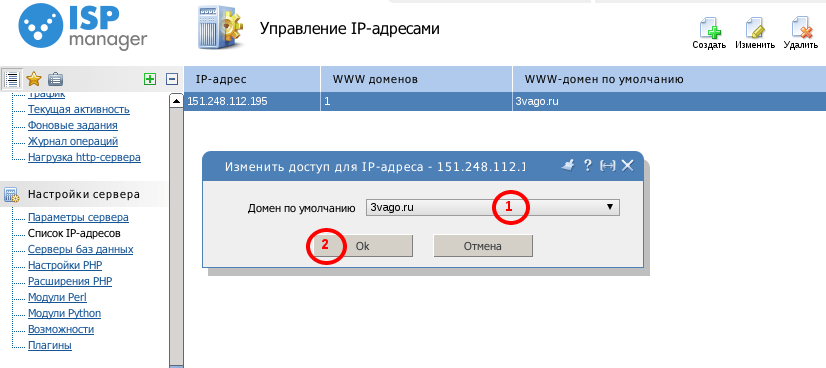Collapse the Настройки сервера section
Viewport: 826px width, 368px height.
(x=84, y=194)
